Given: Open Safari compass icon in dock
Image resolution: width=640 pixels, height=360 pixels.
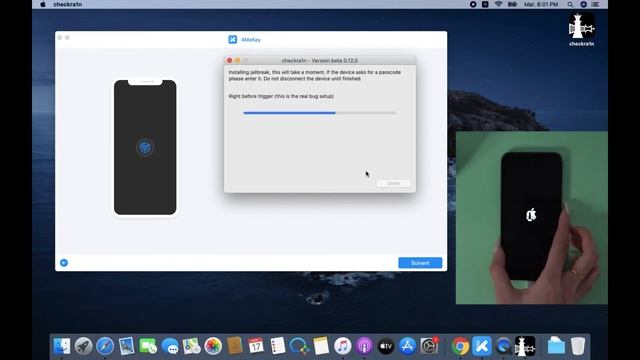Looking at the screenshot, I should (x=105, y=346).
